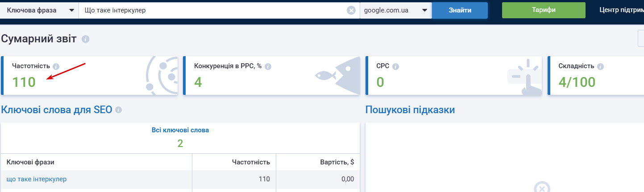Viewport: 644px width, 192px height.
Task: Click info icon beside Частотність card label
Action: [x=56, y=66]
